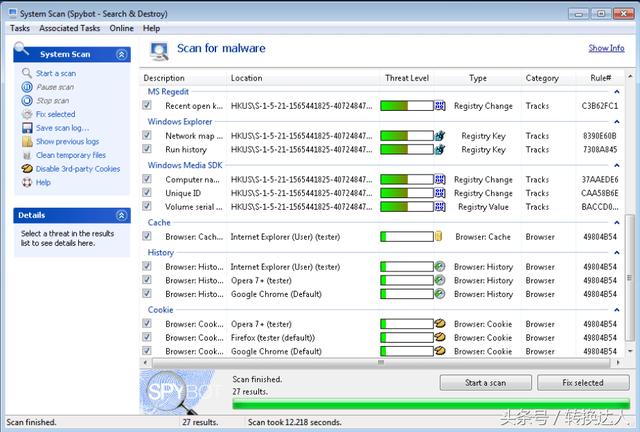Click the Show previous logs folder icon

(x=27, y=142)
